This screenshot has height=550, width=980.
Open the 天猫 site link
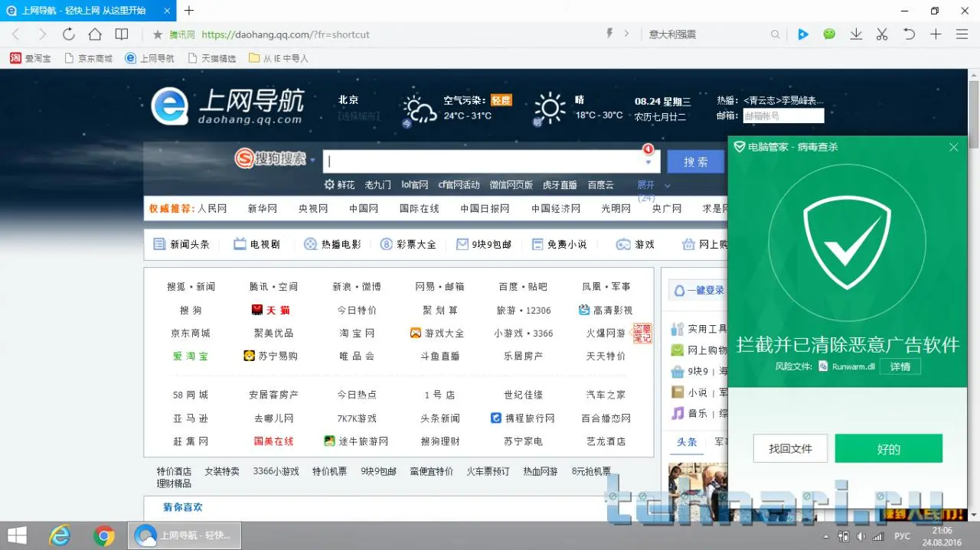pos(271,310)
